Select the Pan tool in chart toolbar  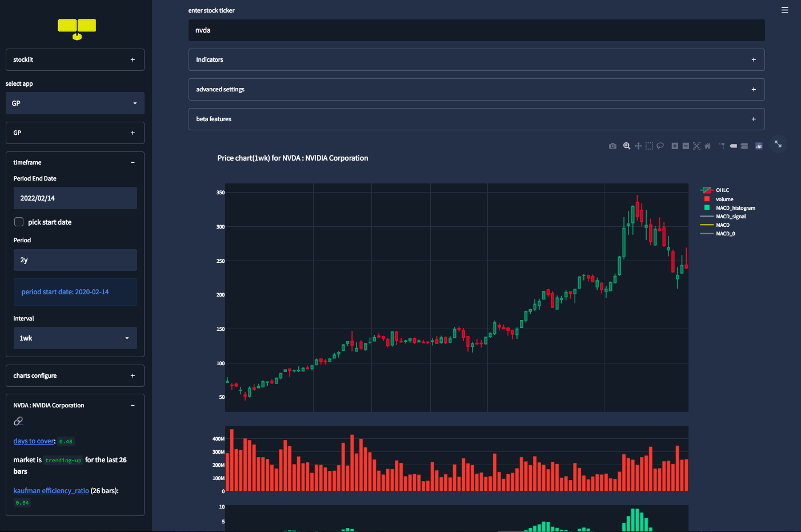tap(638, 146)
